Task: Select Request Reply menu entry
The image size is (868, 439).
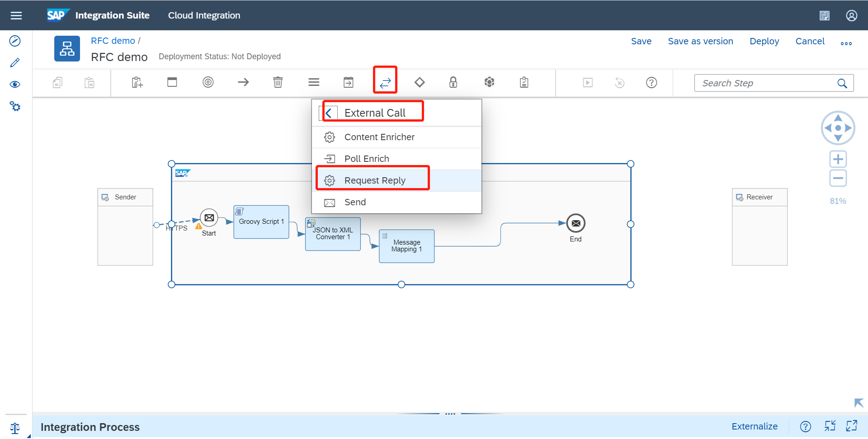Action: pyautogui.click(x=396, y=180)
